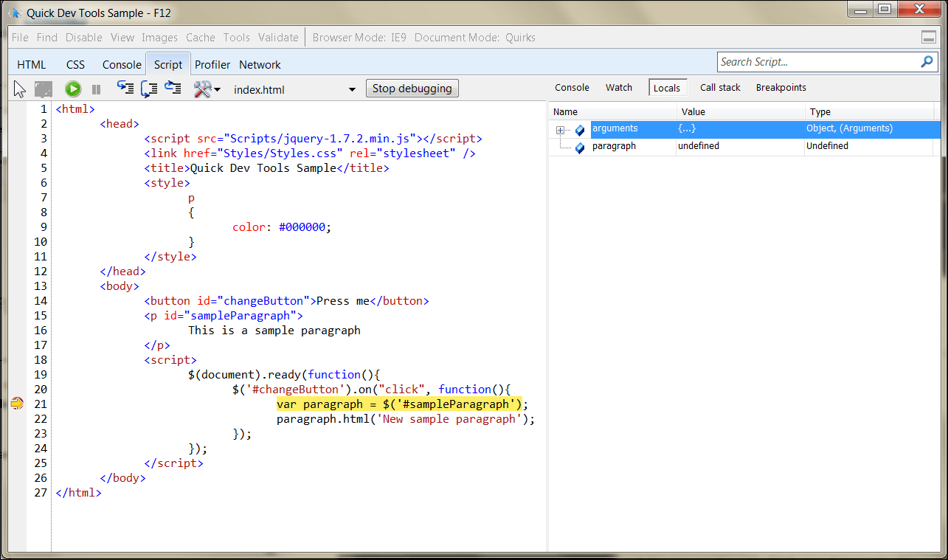
Task: Click the Step into icon
Action: (125, 89)
